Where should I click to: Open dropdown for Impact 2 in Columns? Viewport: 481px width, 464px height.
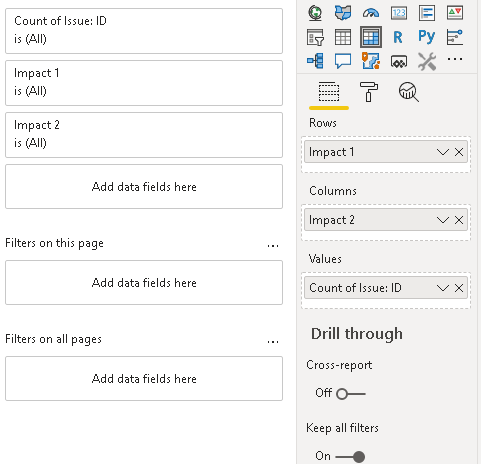(x=443, y=220)
